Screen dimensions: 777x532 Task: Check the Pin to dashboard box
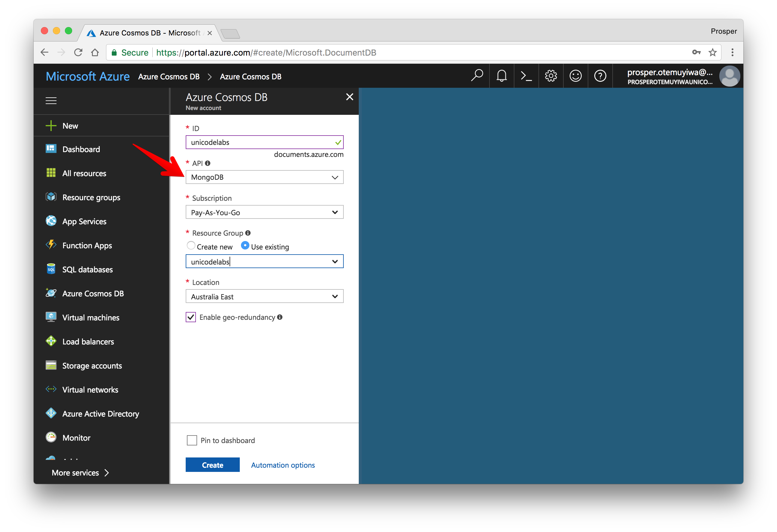[x=192, y=440]
